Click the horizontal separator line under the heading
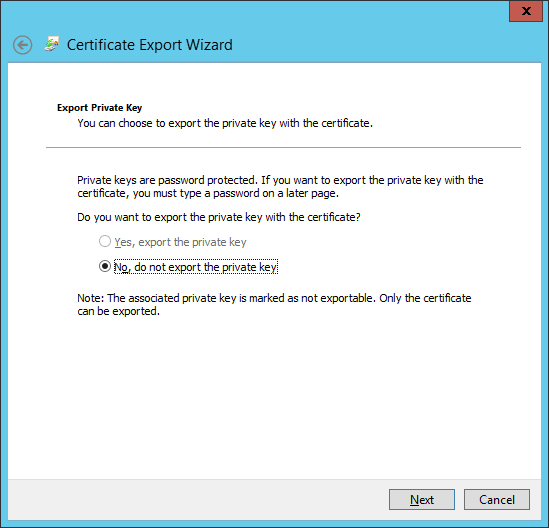549x528 pixels. tap(283, 147)
